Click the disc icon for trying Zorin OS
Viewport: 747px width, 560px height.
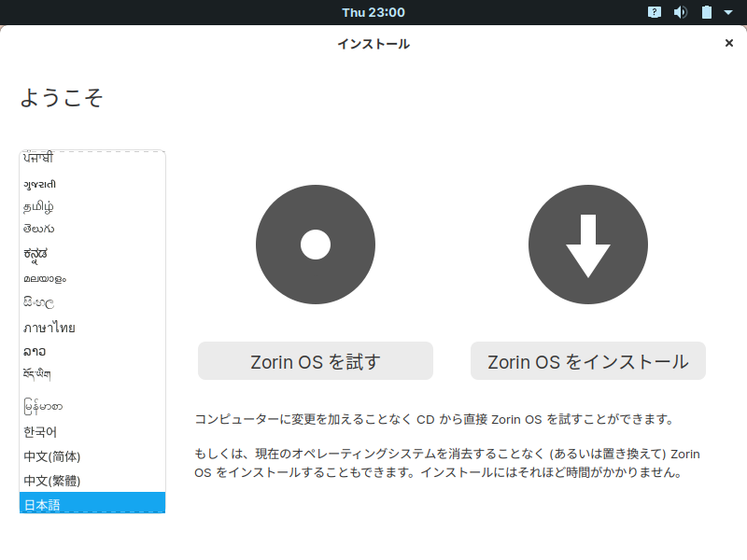tap(316, 245)
